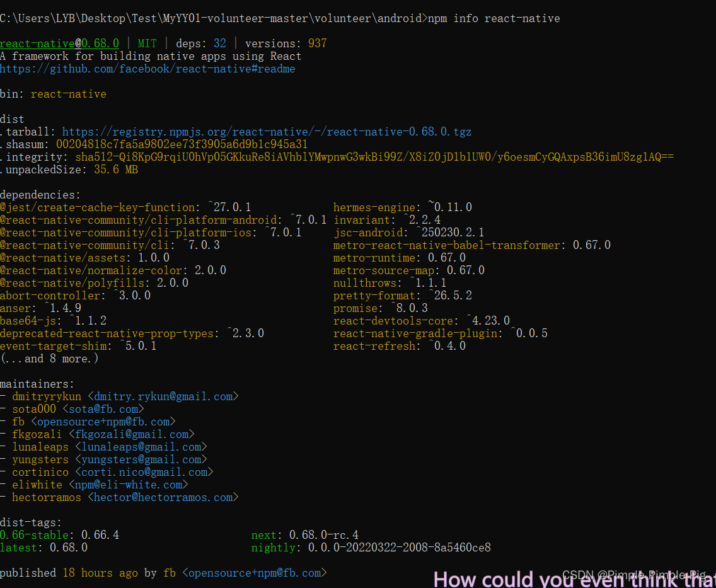Click the promise dependency entry
Screen dimensions: 716x588
[381, 308]
